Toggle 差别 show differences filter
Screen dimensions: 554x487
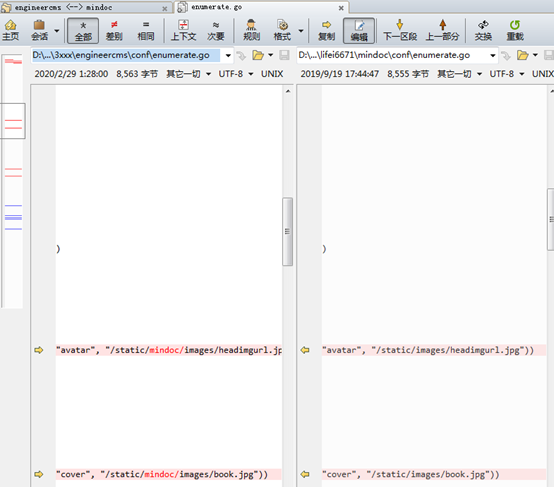point(114,30)
